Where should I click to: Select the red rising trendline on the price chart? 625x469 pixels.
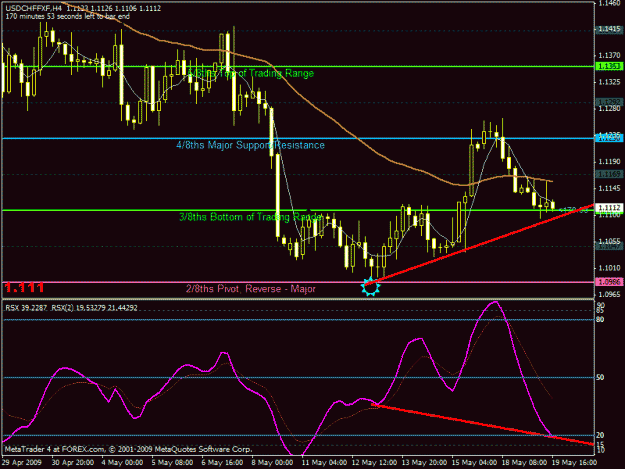(x=482, y=244)
